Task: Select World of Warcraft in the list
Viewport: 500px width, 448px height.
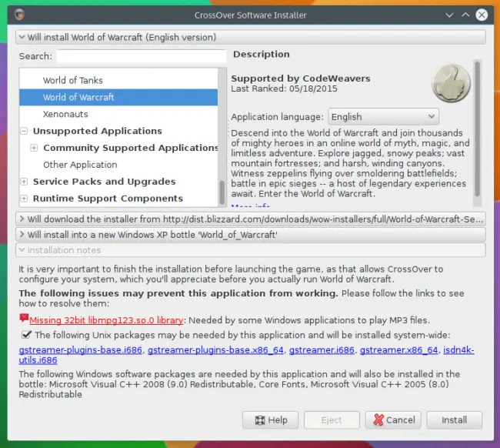Action: click(118, 97)
